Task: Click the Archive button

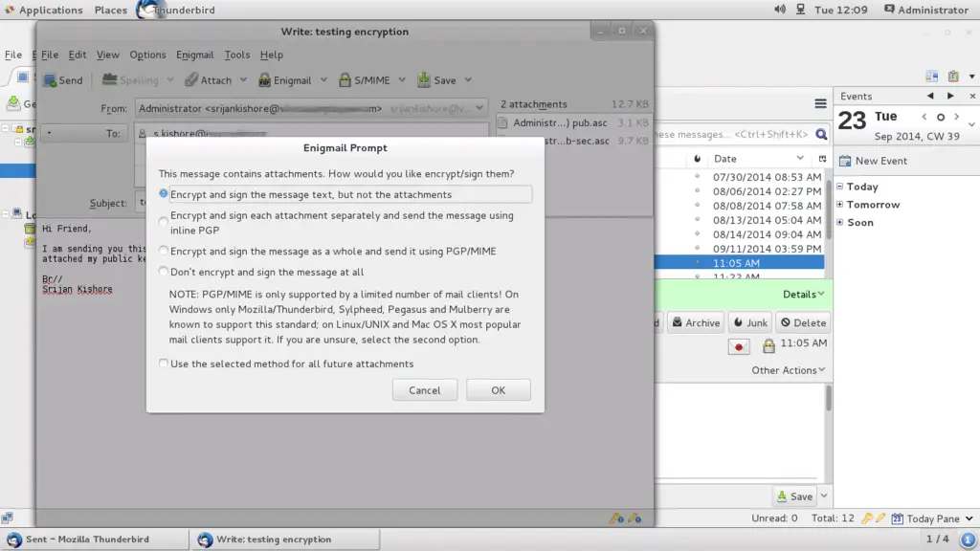Action: coord(696,323)
